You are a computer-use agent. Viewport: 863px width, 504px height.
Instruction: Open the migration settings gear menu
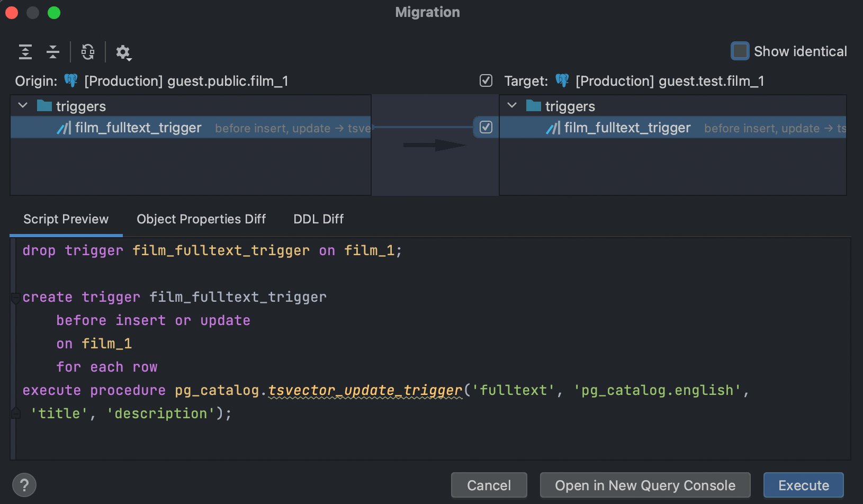tap(123, 52)
